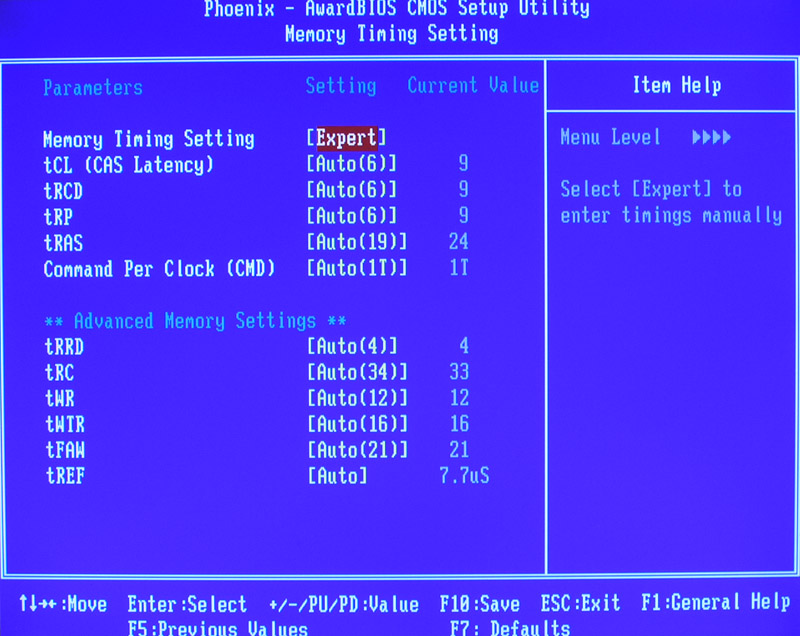Click the Item Help panel title
The height and width of the screenshot is (636, 800).
click(677, 85)
